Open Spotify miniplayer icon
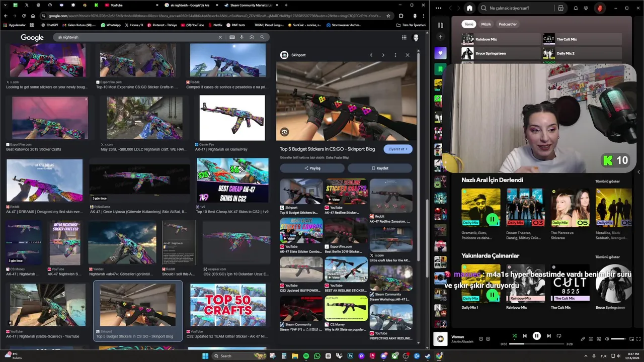This screenshot has width=644, height=362. 631,339
